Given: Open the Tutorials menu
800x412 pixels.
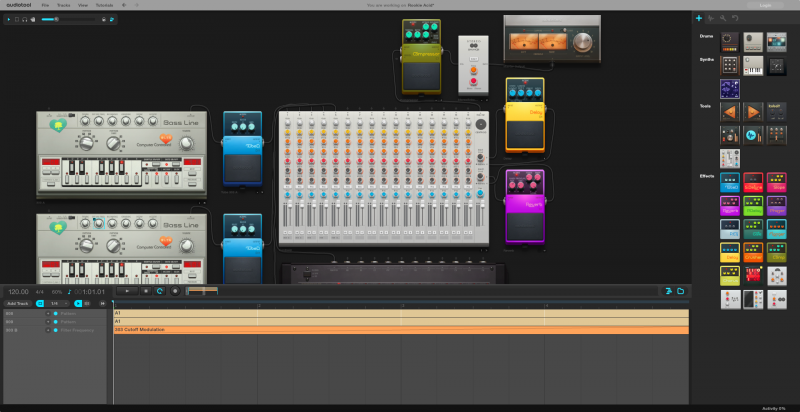Looking at the screenshot, I should [x=104, y=5].
